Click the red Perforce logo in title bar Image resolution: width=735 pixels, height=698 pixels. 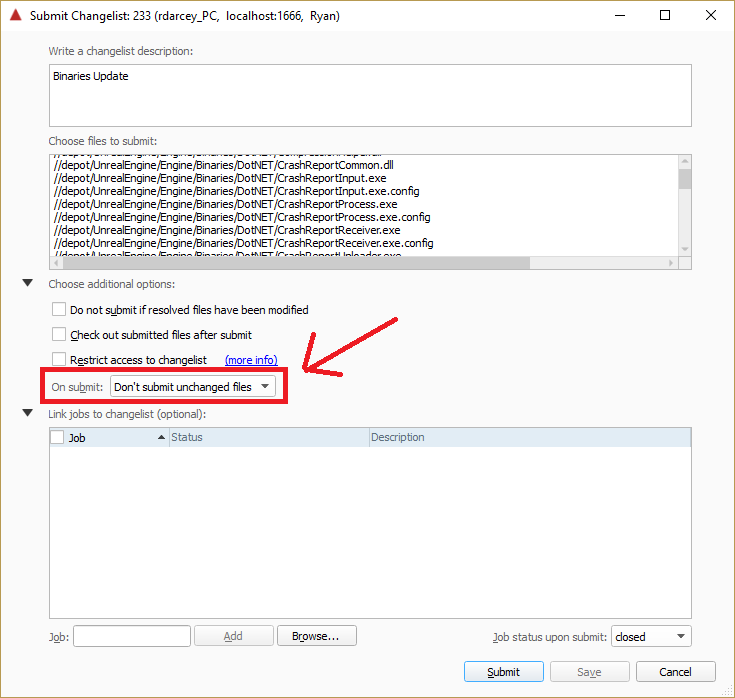[16, 15]
